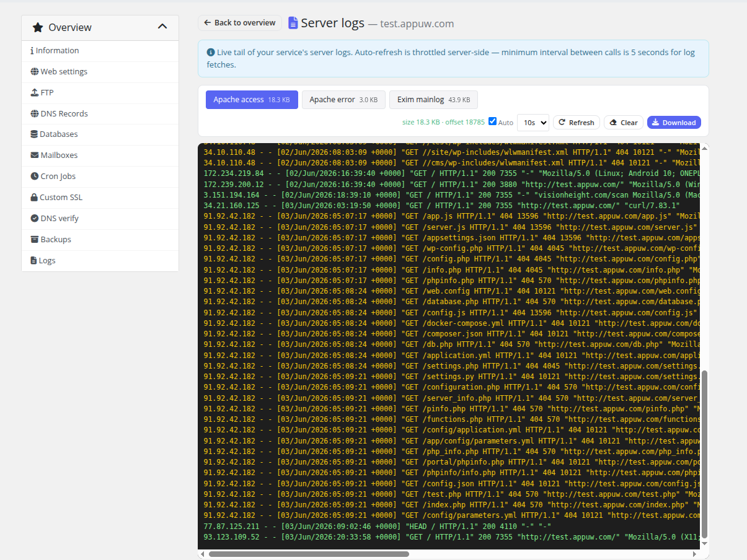The image size is (747, 560).
Task: Click the circular arrow icon on Refresh
Action: [562, 123]
